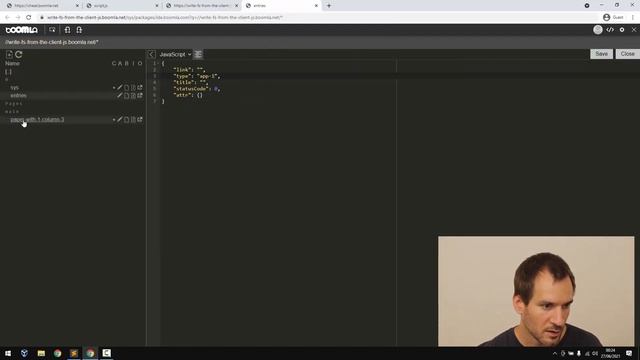Click the second bookmark-style icon in Boomla toolbar

(x=79, y=30)
